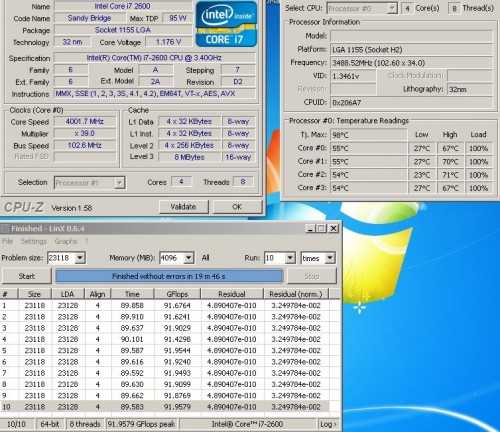The height and width of the screenshot is (432, 500).
Task: Click OK in the CPU-Z window
Action: click(x=237, y=207)
